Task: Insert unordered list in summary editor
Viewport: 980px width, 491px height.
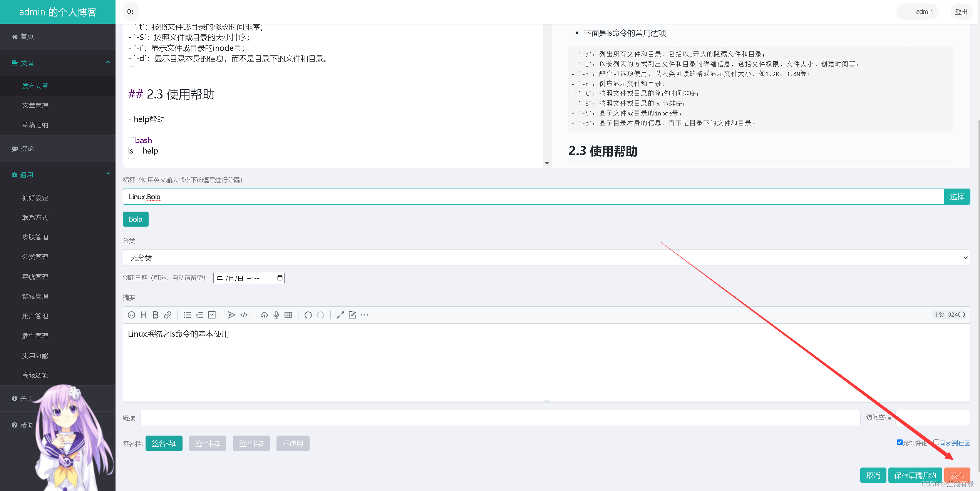Action: (x=188, y=315)
